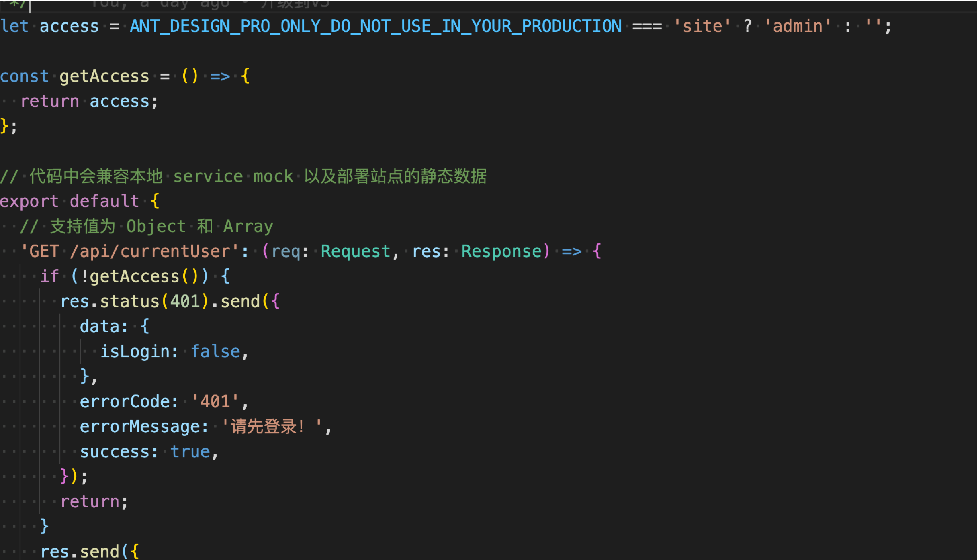Click the errorMessage '请先登录!' string
This screenshot has width=978, height=560.
(272, 427)
